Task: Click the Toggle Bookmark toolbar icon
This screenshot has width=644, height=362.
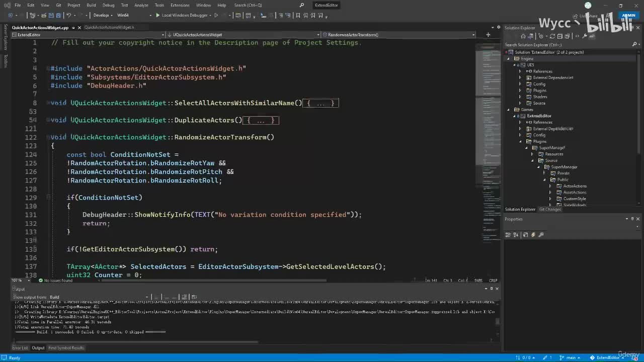Action: (298, 15)
